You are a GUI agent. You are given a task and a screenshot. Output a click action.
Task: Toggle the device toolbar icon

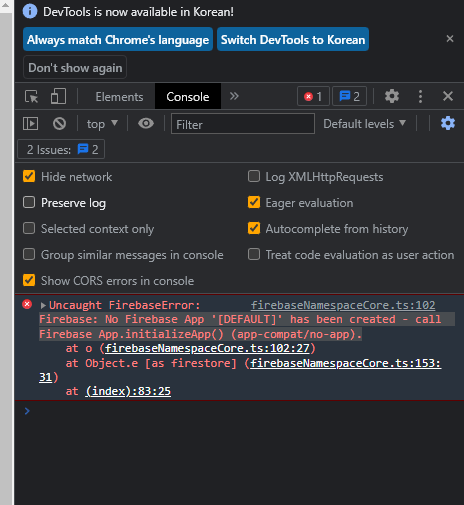point(58,97)
